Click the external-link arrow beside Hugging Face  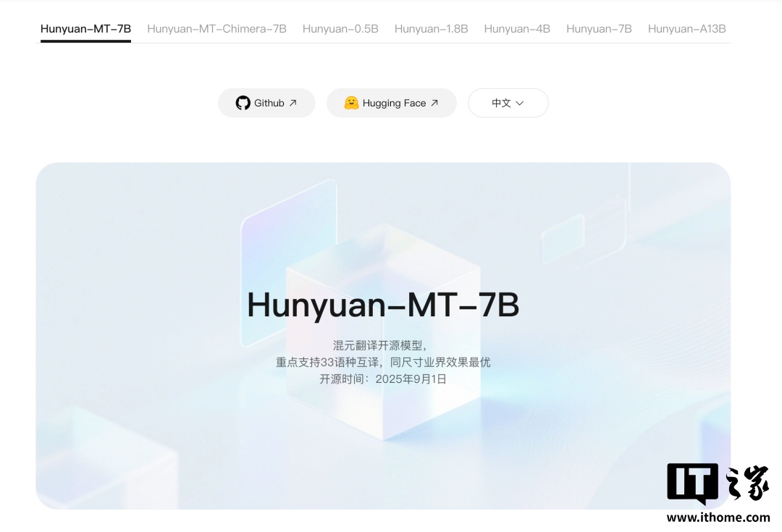click(x=437, y=101)
